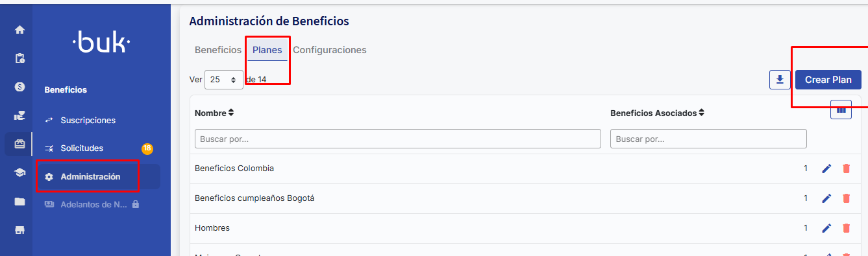Open Solicitudes in the sidebar

tap(82, 148)
